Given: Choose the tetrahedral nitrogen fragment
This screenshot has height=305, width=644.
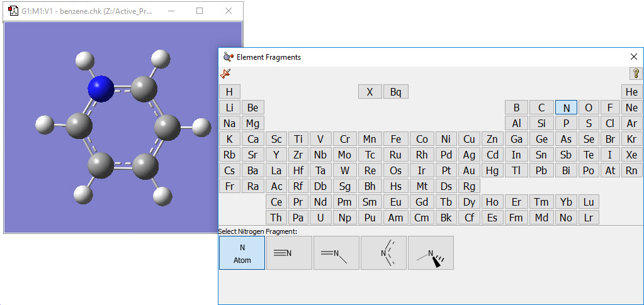Looking at the screenshot, I should coord(431,253).
